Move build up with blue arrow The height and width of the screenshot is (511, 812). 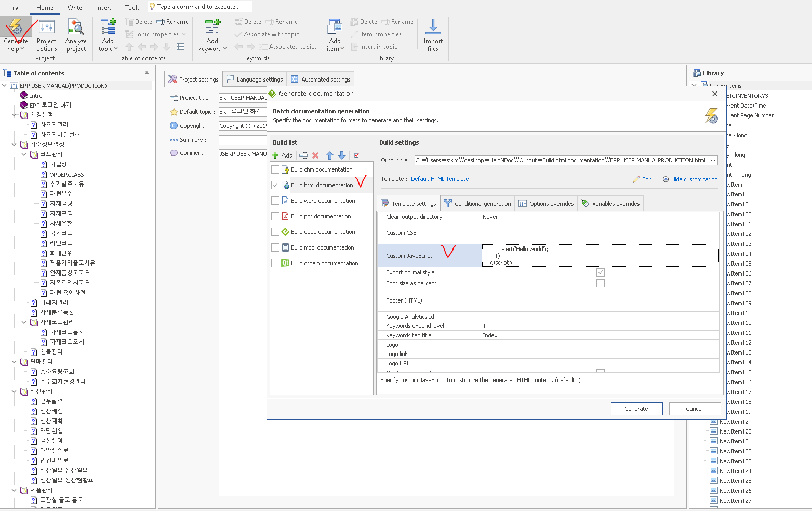click(330, 155)
